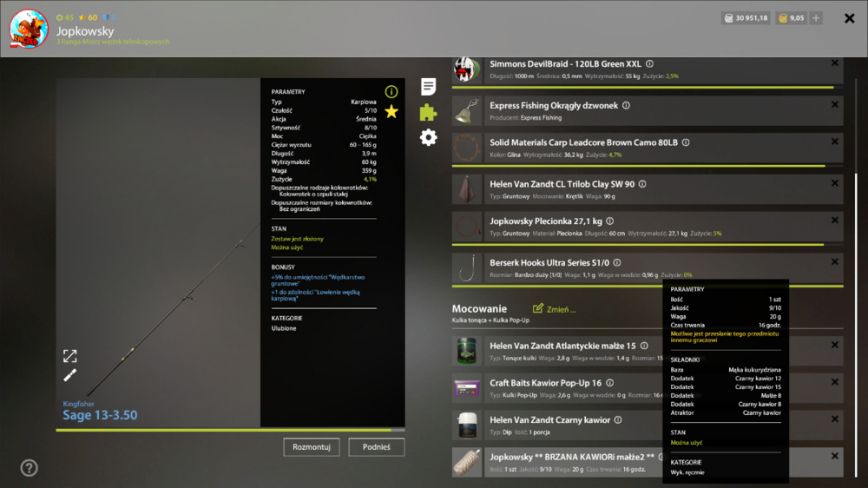Remove Express Fishing Okrągły dzwonek bell
This screenshot has height=488, width=868.
(834, 102)
